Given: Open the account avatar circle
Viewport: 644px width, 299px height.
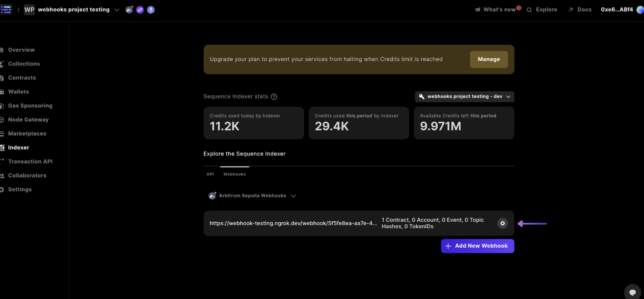Looking at the screenshot, I should 640,10.
